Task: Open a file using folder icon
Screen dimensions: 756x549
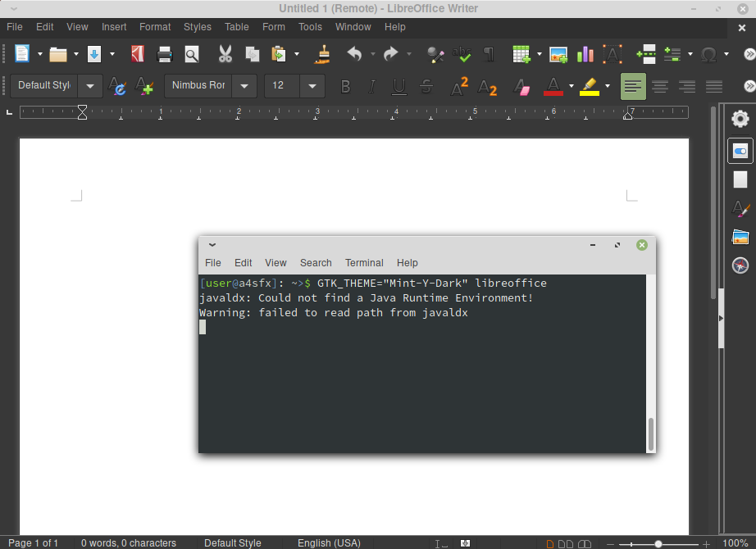Action: [x=58, y=54]
